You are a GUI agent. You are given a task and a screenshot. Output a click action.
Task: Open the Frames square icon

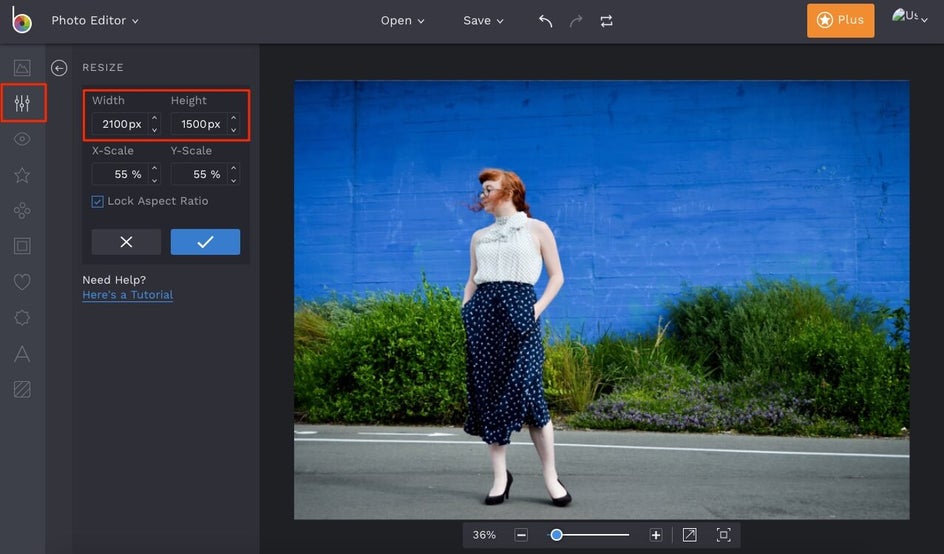point(22,246)
